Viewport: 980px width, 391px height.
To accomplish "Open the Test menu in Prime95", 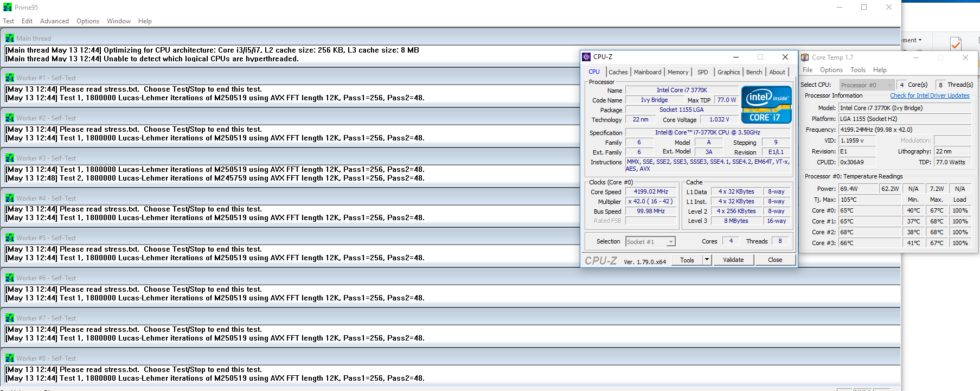I will click(x=9, y=21).
